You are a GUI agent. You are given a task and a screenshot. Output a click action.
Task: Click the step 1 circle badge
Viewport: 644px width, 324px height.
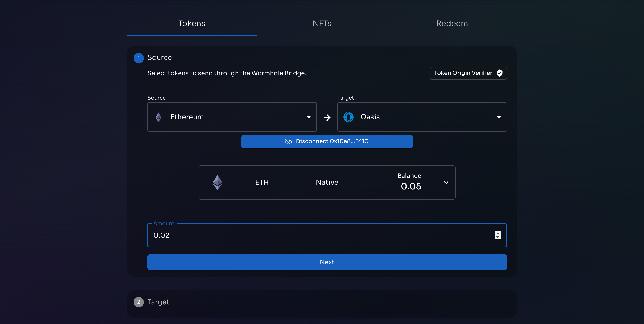[x=139, y=58]
